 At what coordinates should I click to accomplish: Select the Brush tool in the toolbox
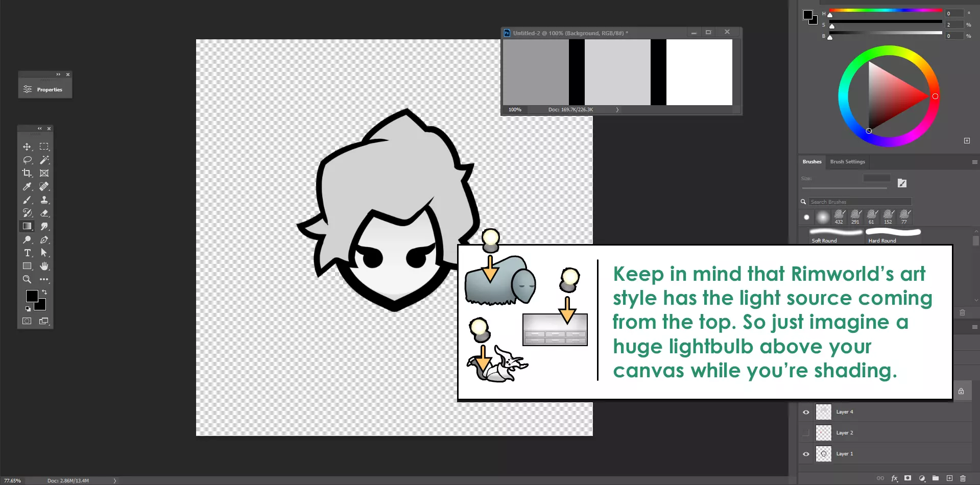[27, 200]
